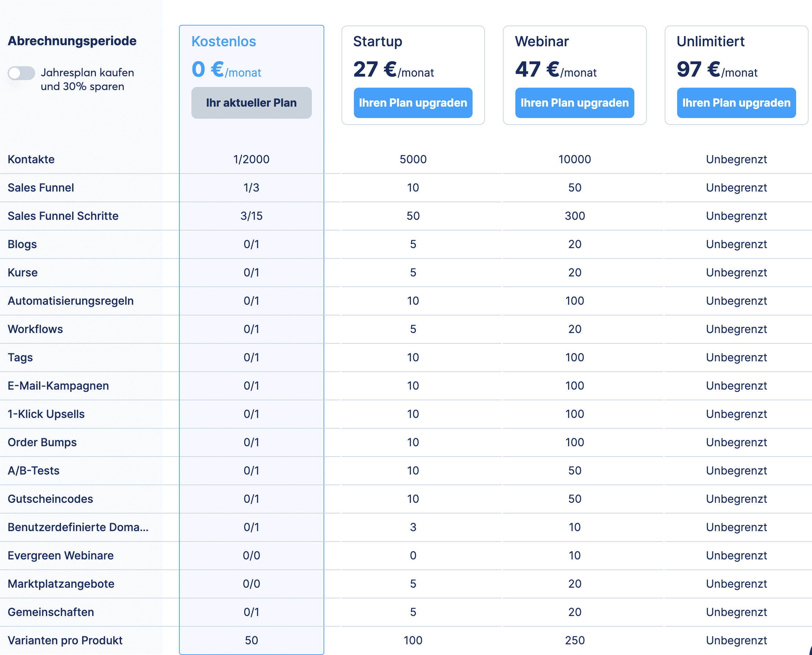This screenshot has width=812, height=655.
Task: Click the Gemeinschaften row label
Action: click(51, 612)
